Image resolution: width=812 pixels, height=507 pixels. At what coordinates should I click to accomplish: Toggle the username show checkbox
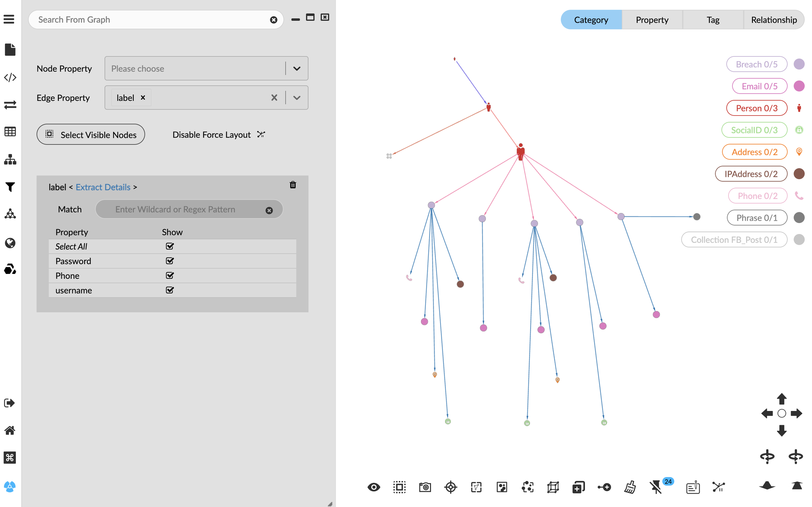170,290
